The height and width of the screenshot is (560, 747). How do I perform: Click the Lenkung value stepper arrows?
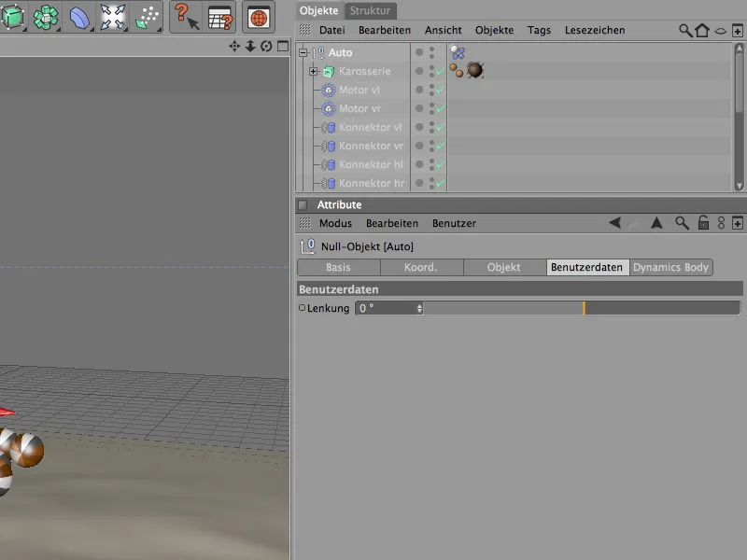(x=419, y=308)
